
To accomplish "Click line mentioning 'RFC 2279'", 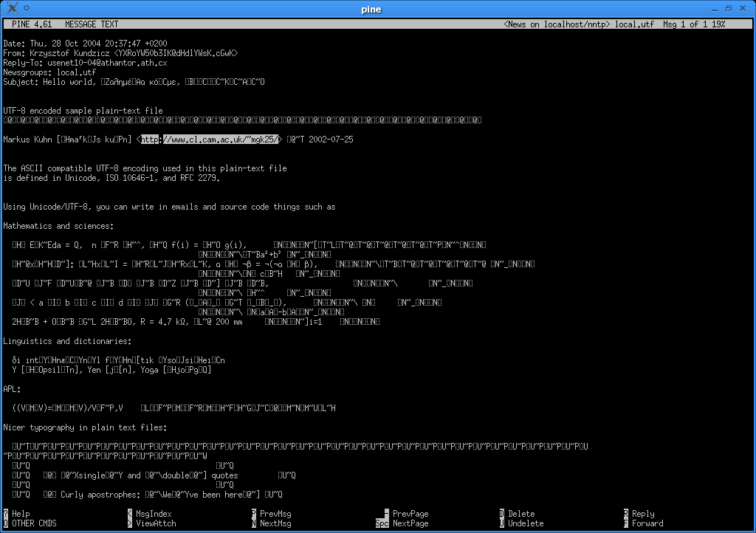I will [x=112, y=178].
